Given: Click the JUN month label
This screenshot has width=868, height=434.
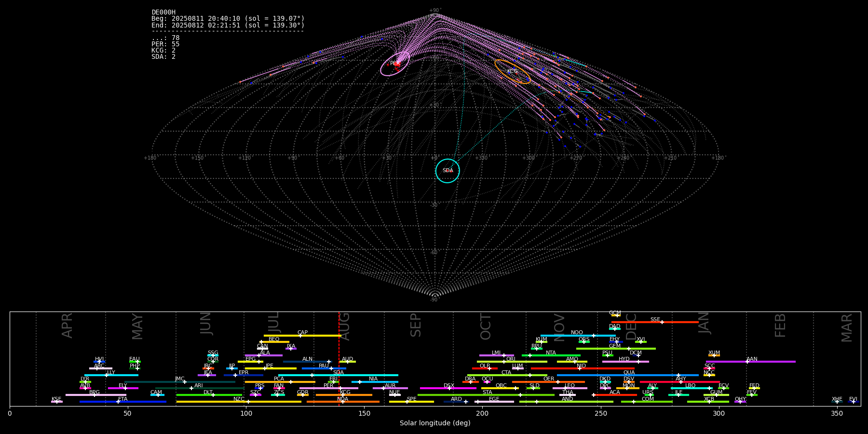Looking at the screenshot, I should coord(206,324).
